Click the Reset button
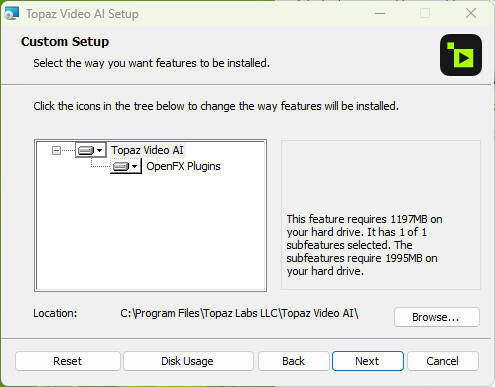Viewport: 495px width, 387px height. [x=68, y=361]
